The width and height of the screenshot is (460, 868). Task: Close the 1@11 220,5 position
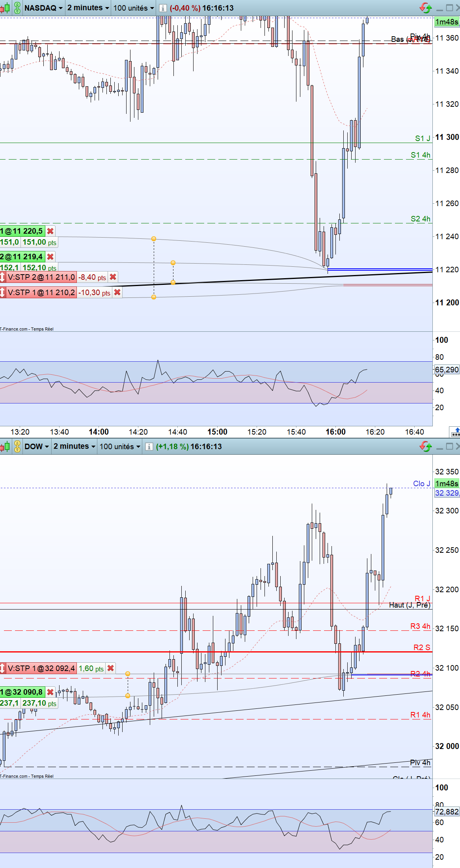[x=50, y=231]
